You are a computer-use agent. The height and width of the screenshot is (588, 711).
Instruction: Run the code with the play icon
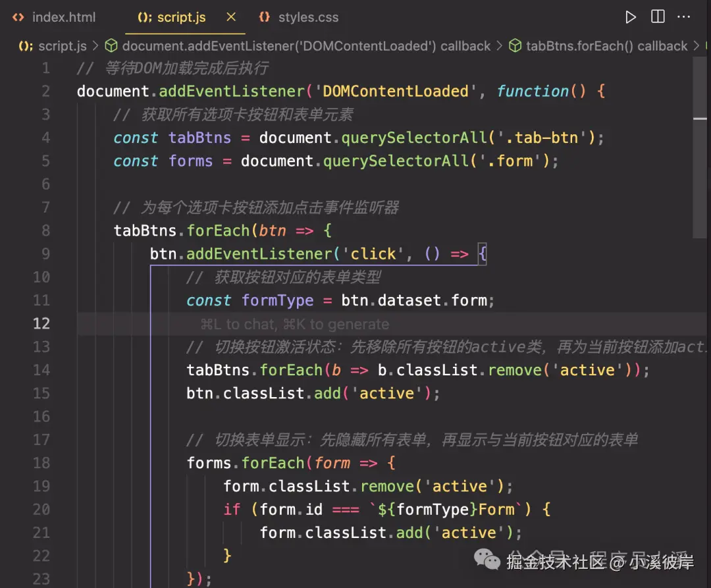point(630,17)
